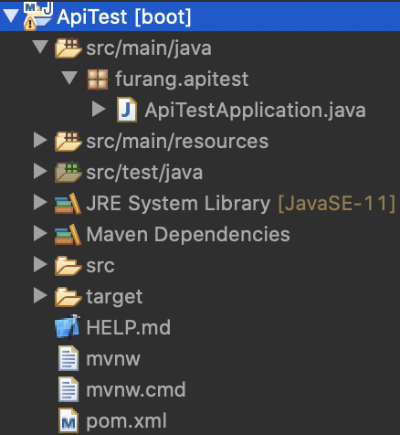Collapse the src/main/java folder arrow
This screenshot has height=435, width=400.
pyautogui.click(x=41, y=47)
